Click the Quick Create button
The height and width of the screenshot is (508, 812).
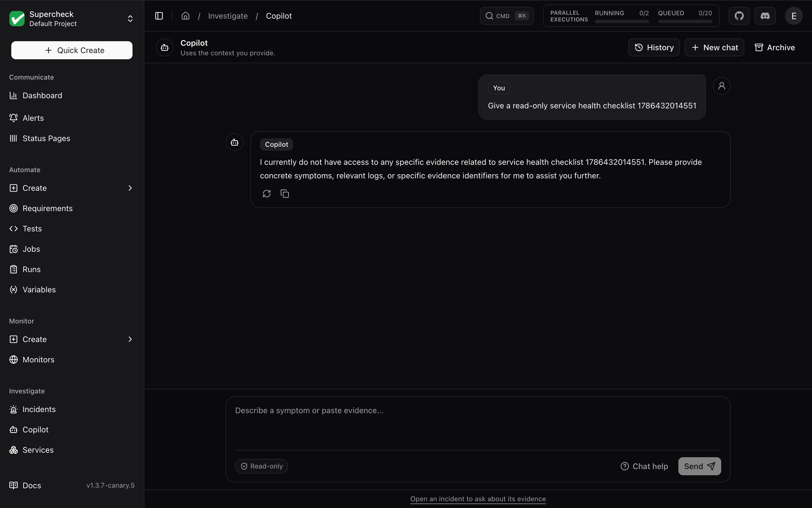pyautogui.click(x=72, y=51)
